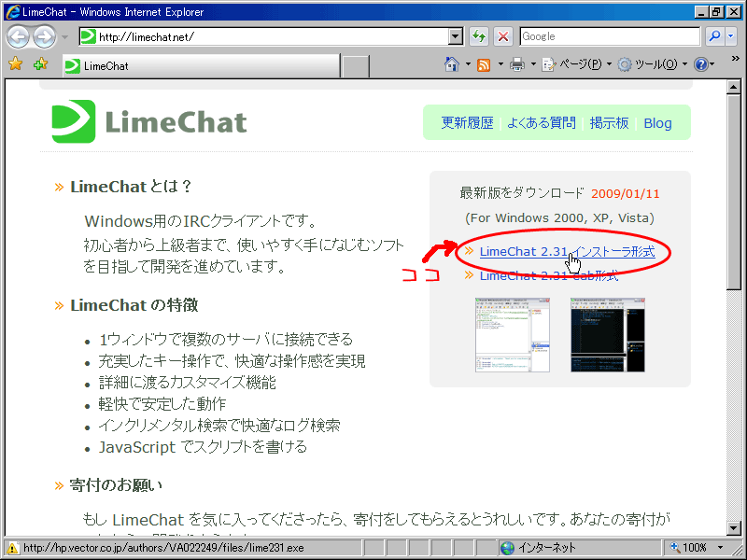The height and width of the screenshot is (560, 747).
Task: Click the 寄付のお願い heading
Action: 116,484
